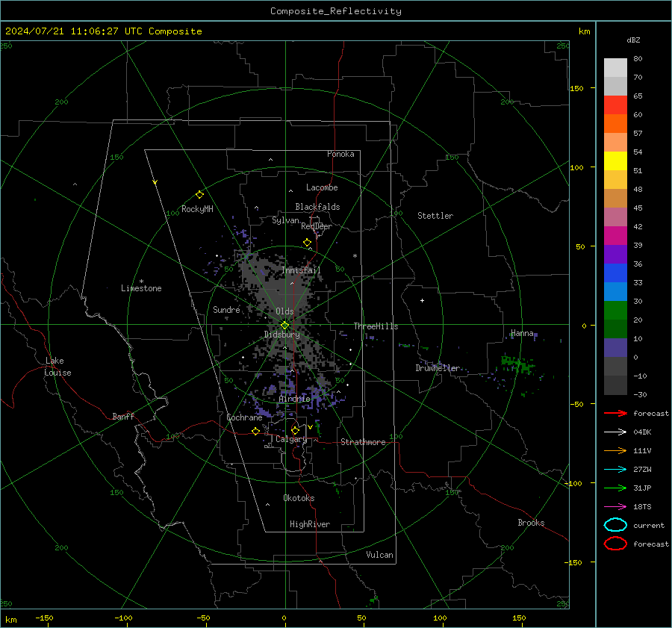
Task: Click the Limestone label
Action: tap(141, 288)
